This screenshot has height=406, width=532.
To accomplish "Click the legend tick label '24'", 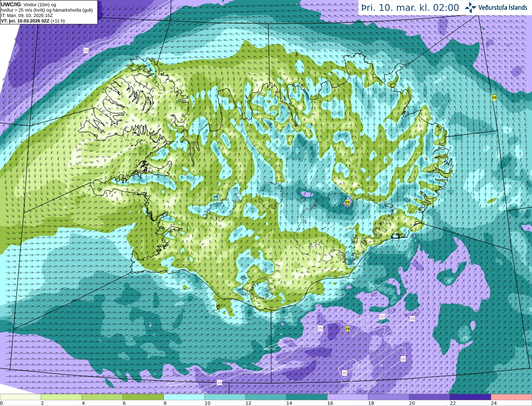I will pos(494,403).
